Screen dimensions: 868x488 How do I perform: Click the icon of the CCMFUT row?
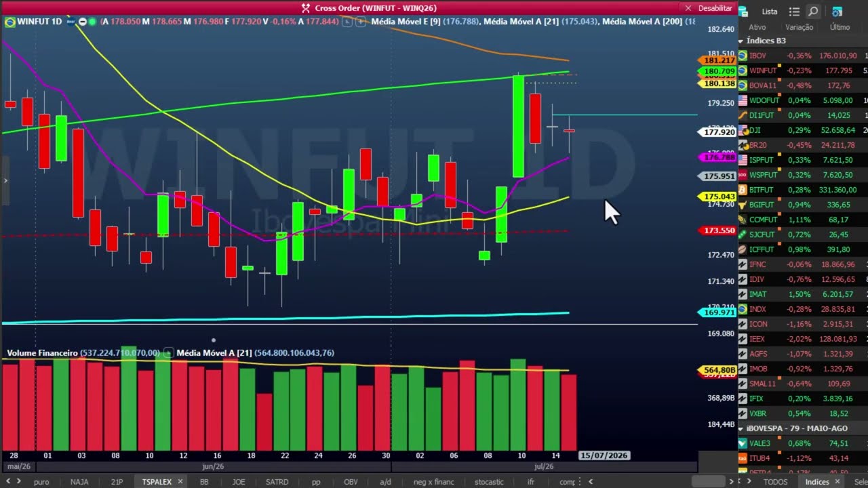[x=743, y=220]
